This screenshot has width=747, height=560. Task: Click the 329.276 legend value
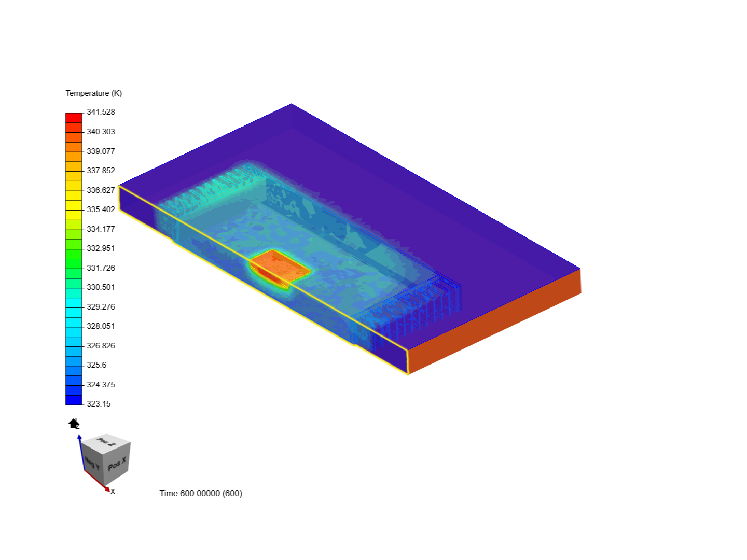(101, 307)
